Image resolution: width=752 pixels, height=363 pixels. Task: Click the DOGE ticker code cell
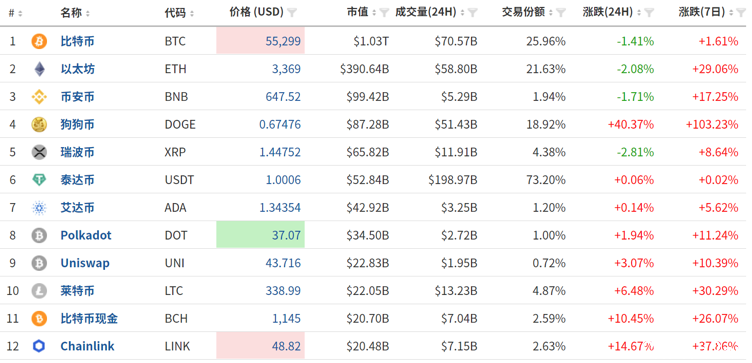tap(180, 125)
